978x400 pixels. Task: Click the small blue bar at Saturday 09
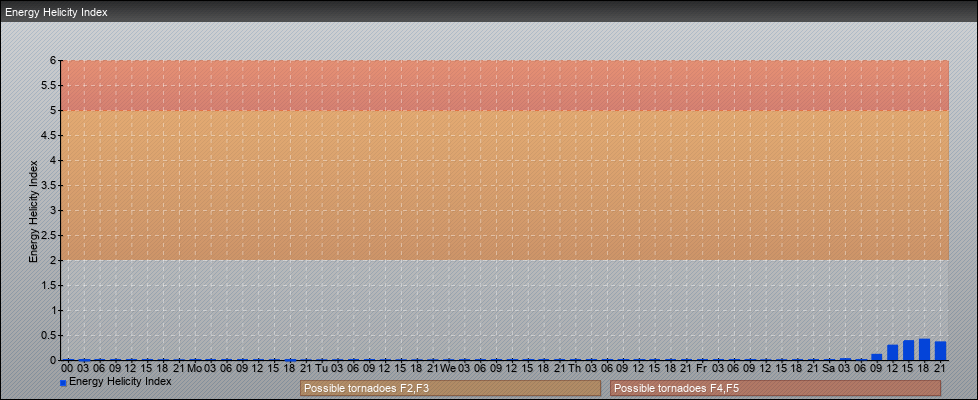[x=877, y=356]
